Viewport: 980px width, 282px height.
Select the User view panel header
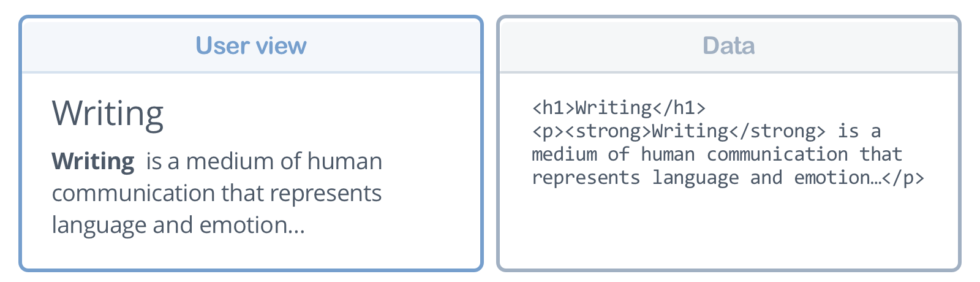click(251, 46)
